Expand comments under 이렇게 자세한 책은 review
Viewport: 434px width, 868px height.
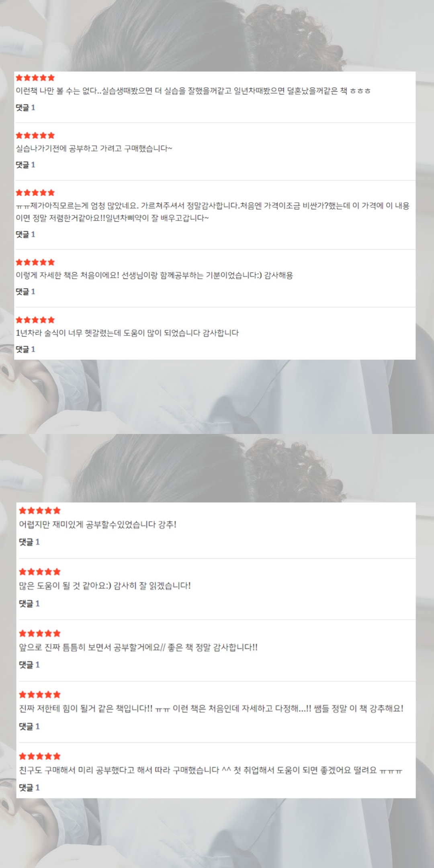point(25,292)
